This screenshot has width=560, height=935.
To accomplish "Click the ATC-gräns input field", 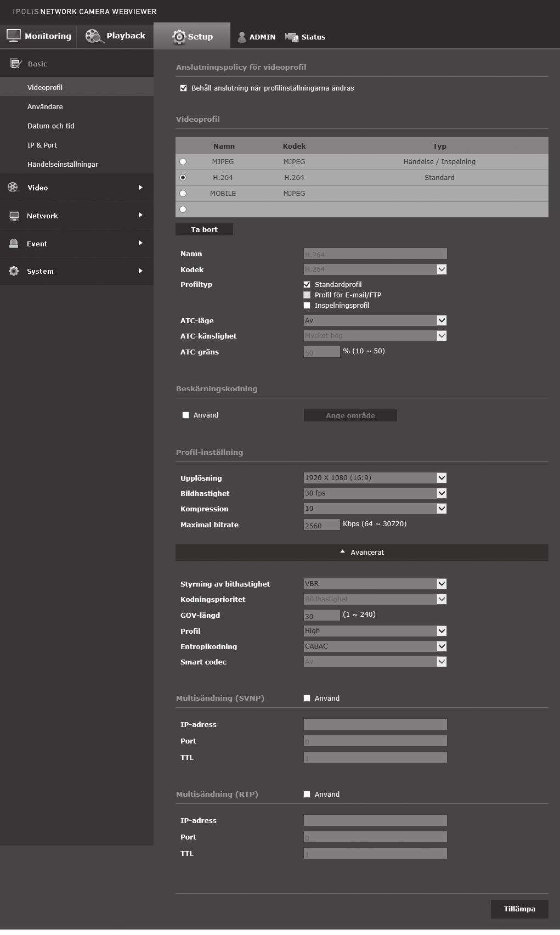I will [x=322, y=352].
